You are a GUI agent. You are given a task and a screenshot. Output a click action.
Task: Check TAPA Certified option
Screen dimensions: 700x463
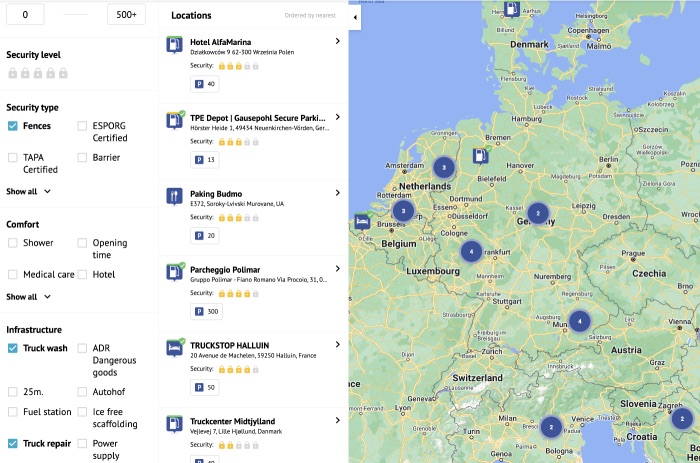[x=12, y=158]
